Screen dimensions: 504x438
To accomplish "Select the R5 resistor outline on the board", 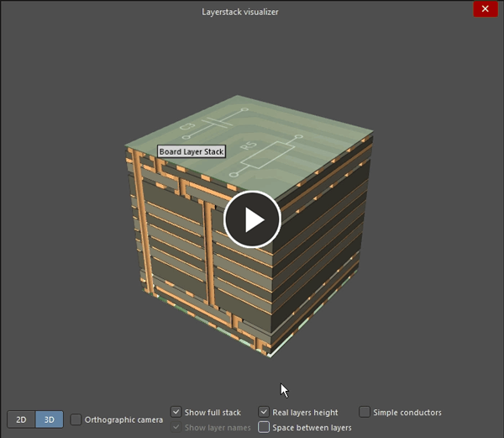I will (x=270, y=156).
